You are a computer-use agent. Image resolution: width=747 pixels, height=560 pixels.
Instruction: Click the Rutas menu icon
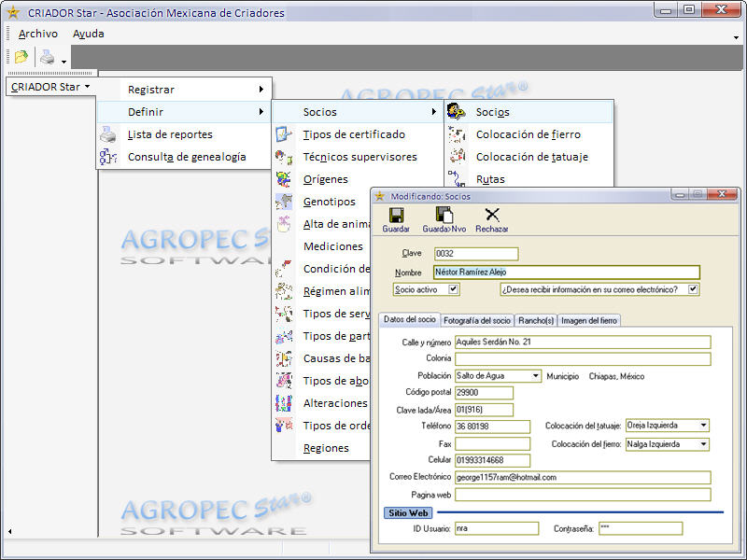(457, 178)
